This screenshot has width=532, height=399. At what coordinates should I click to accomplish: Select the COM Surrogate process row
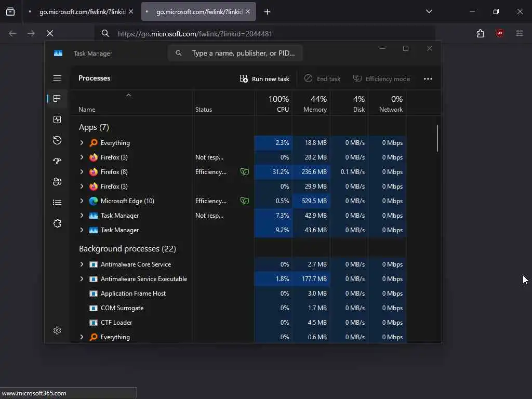pyautogui.click(x=238, y=308)
